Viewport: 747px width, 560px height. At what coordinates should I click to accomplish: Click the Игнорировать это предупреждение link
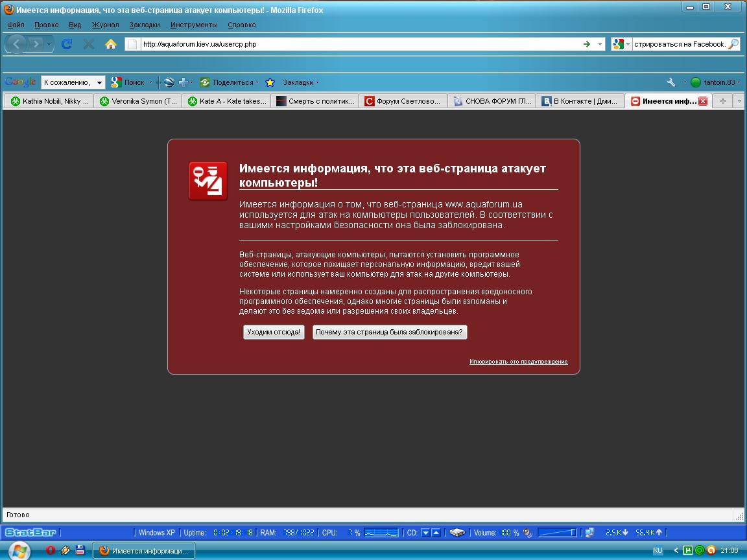click(x=518, y=362)
